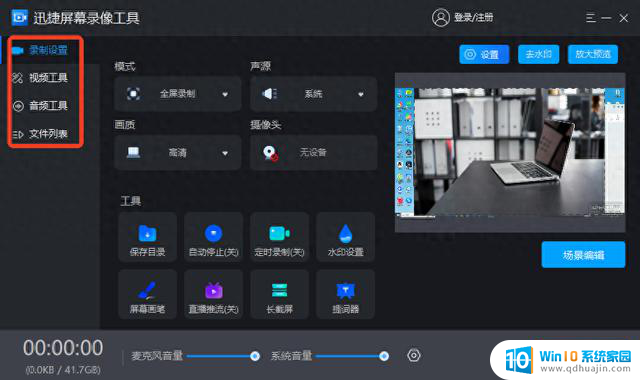Expand the 画质 高清 dropdown
Image resolution: width=640 pixels, height=380 pixels.
[178, 153]
